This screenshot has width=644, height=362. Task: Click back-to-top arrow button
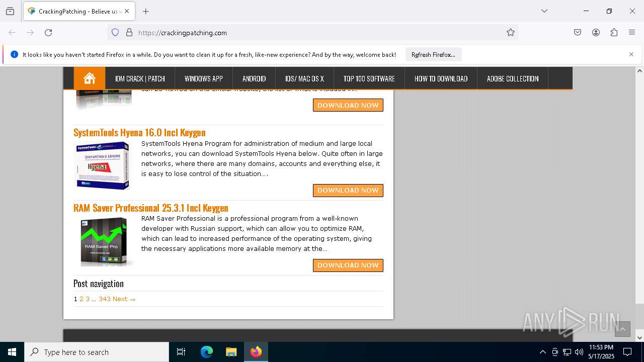click(x=622, y=329)
